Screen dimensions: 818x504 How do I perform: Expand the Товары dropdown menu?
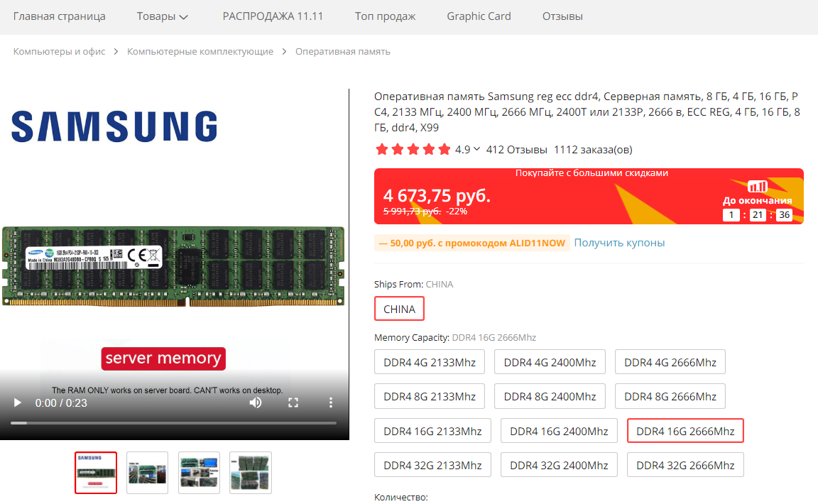pyautogui.click(x=162, y=16)
